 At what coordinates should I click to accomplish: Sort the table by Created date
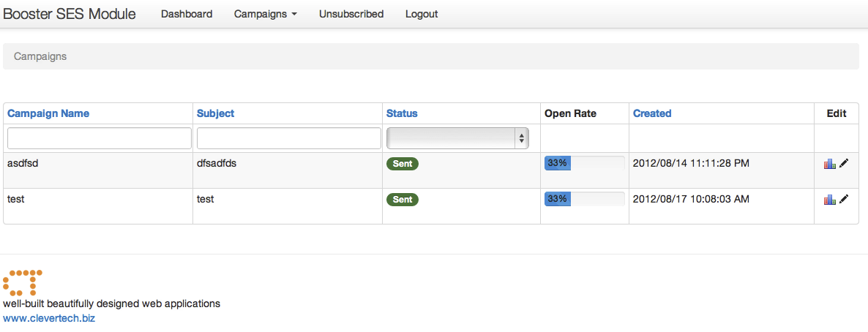tap(652, 113)
